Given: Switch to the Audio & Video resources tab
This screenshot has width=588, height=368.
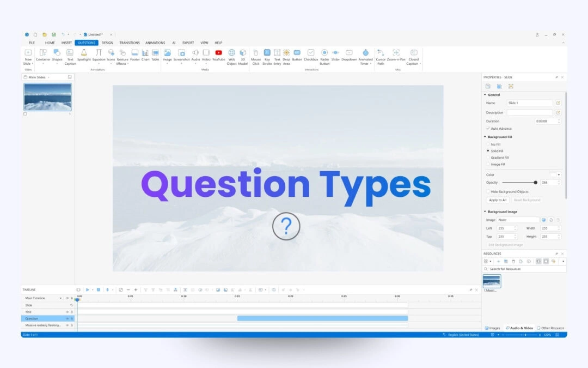Looking at the screenshot, I should click(x=519, y=328).
